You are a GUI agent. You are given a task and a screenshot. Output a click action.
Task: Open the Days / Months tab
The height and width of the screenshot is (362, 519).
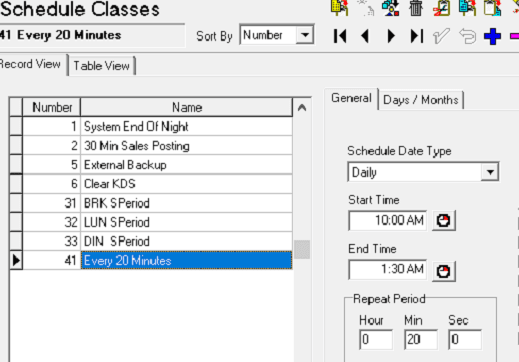point(421,100)
